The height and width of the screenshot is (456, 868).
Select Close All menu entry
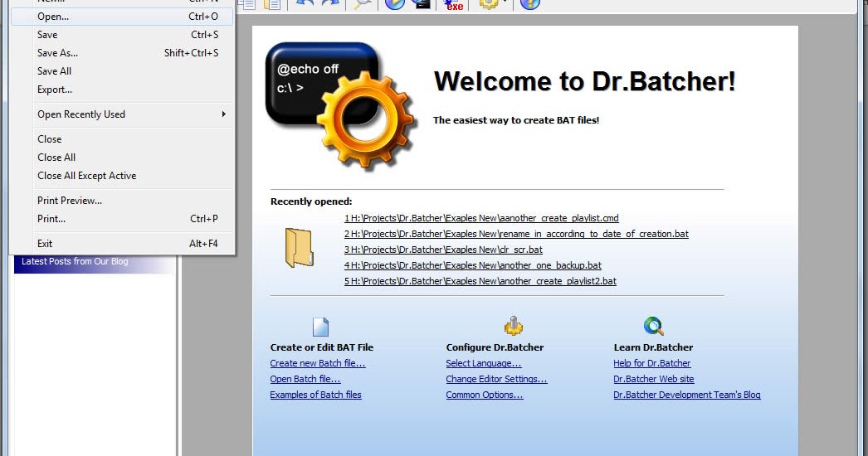122,158
